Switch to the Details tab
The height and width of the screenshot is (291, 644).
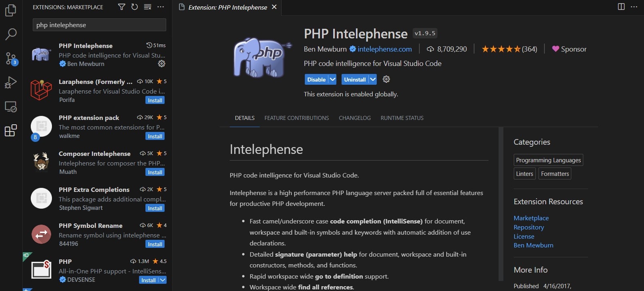(244, 118)
